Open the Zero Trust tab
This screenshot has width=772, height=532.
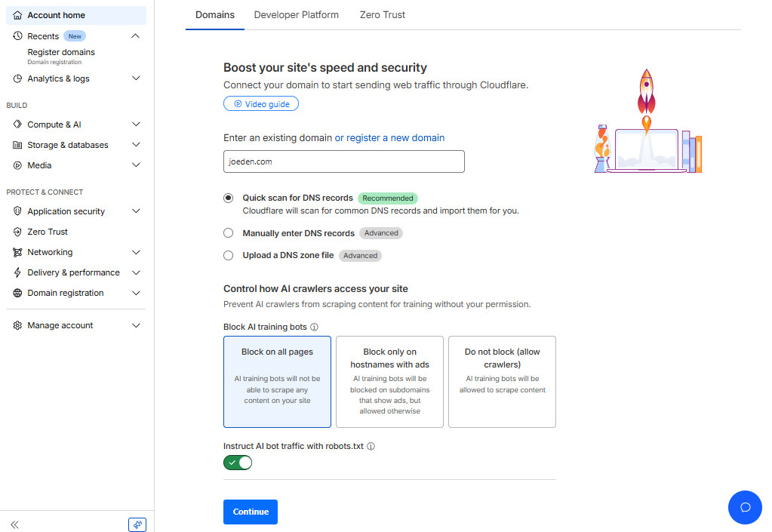point(383,15)
